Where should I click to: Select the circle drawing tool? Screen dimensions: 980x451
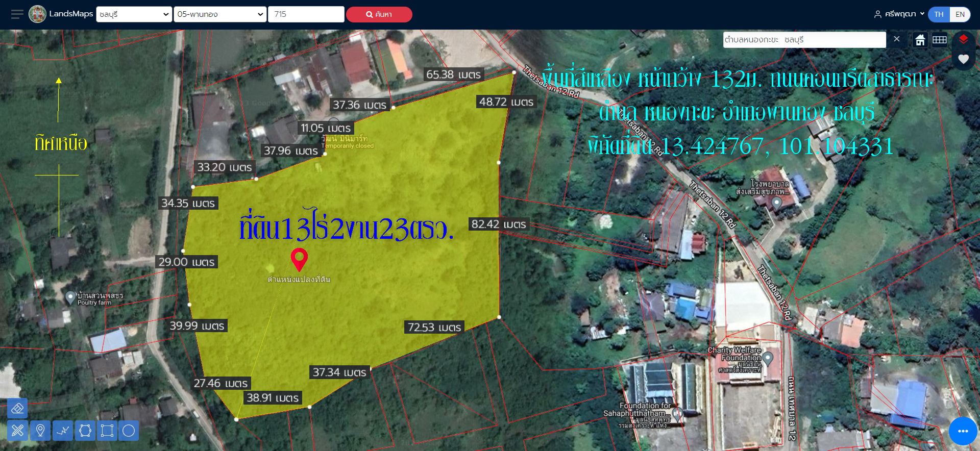coord(129,431)
